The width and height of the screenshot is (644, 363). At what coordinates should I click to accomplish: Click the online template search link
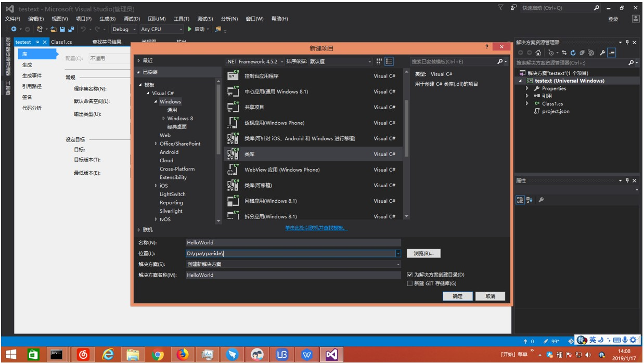[316, 228]
